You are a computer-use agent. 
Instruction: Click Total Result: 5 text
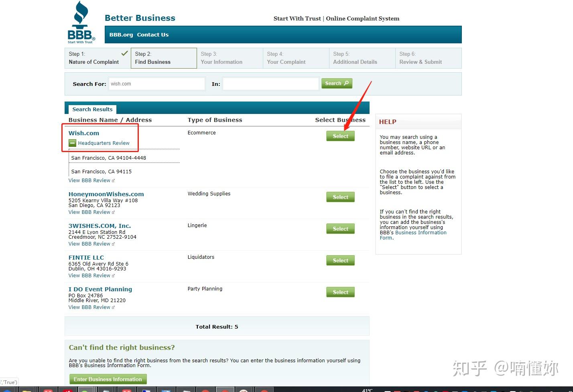point(217,327)
